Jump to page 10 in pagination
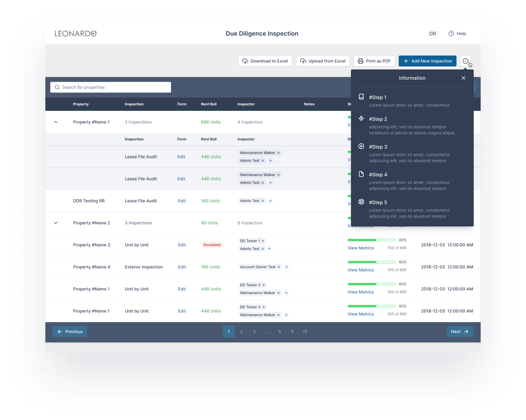This screenshot has height=420, width=526. (x=305, y=332)
